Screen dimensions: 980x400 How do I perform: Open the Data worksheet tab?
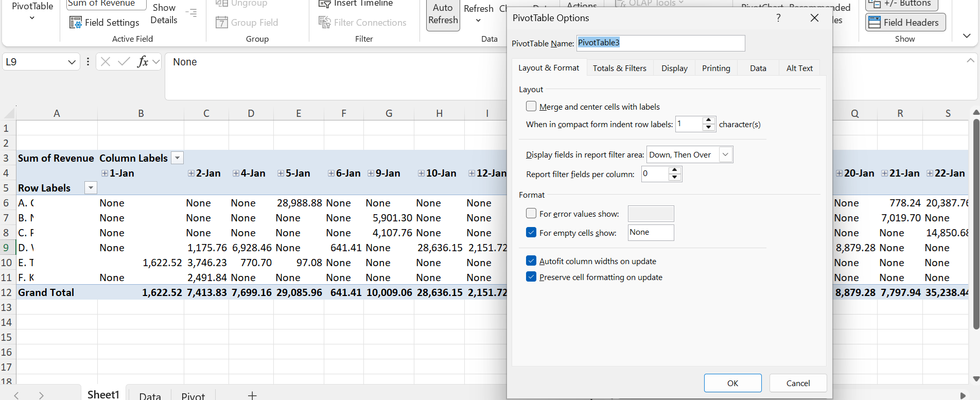(x=150, y=395)
